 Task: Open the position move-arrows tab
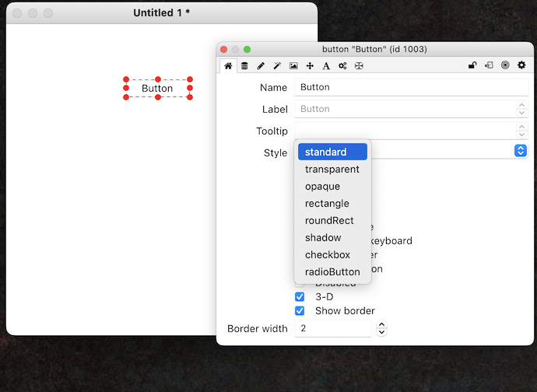point(310,66)
